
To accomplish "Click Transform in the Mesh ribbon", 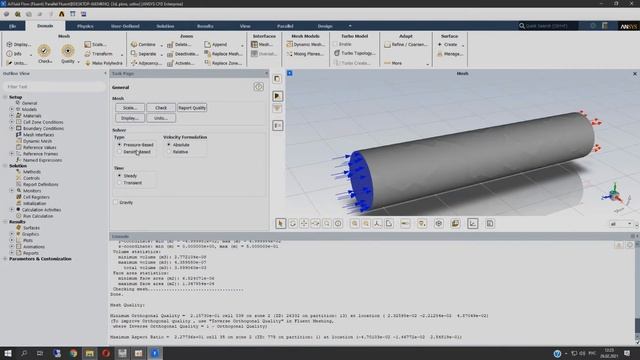I will click(98, 54).
